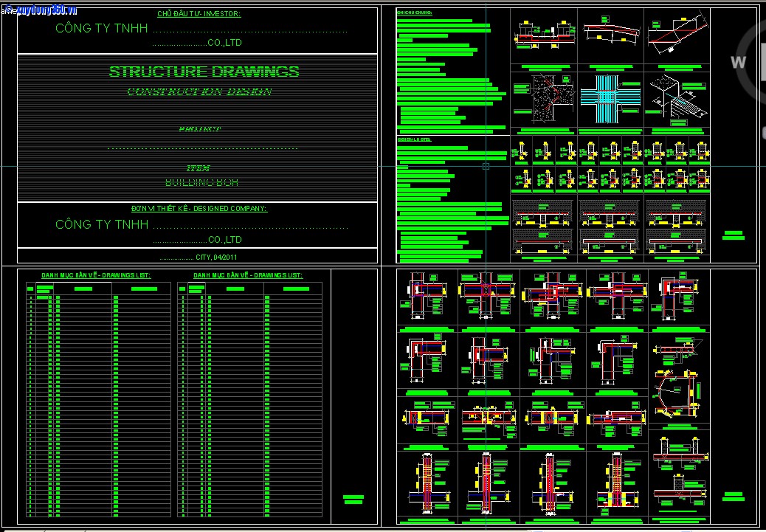Select the PROJECT label on the title sheet
Screen dimensions: 766x532
pos(199,129)
